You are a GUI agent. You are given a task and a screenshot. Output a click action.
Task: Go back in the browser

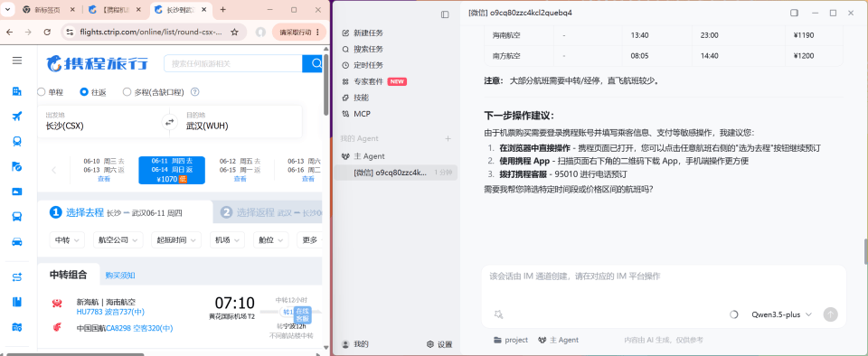pos(9,32)
